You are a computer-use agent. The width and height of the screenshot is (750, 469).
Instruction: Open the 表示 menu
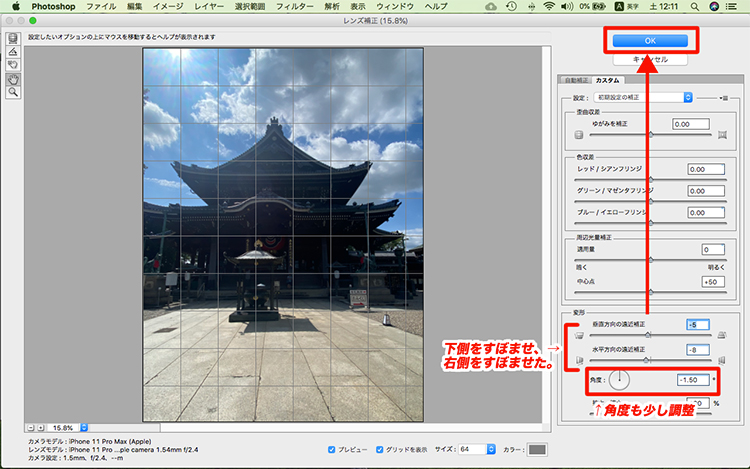(x=358, y=7)
